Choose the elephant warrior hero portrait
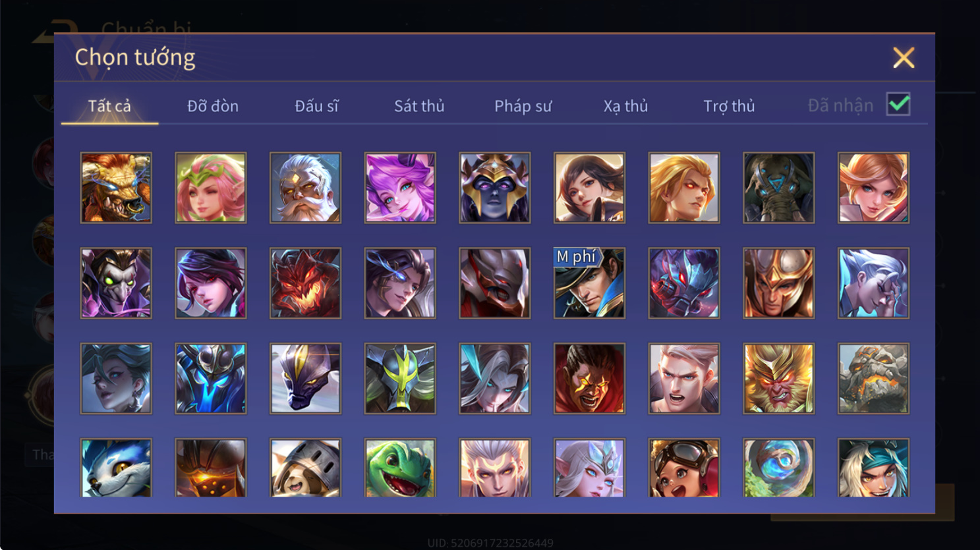The height and width of the screenshot is (550, 980). pos(778,188)
